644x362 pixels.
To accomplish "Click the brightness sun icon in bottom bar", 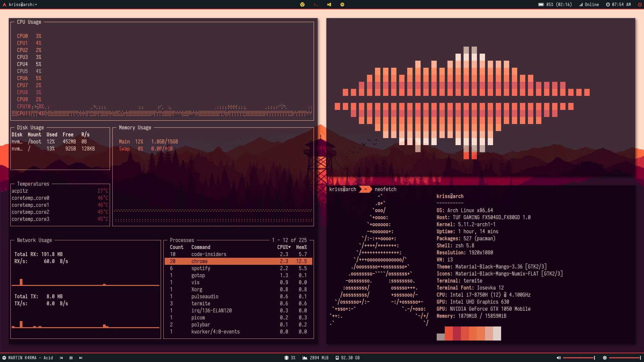I will tap(605, 358).
